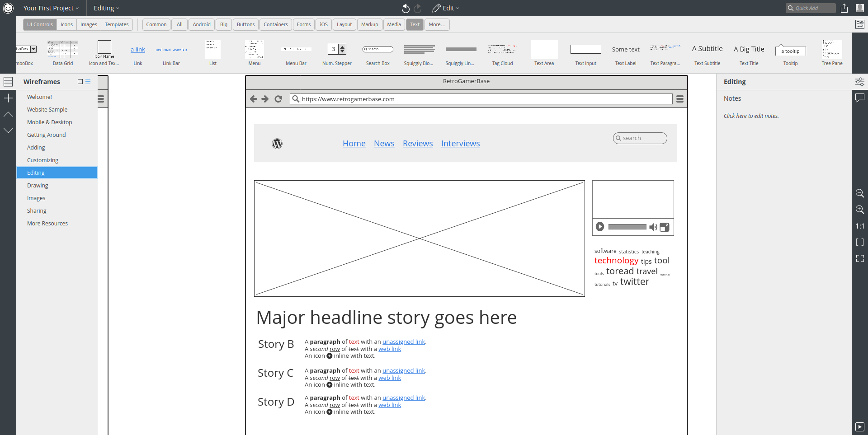Image resolution: width=868 pixels, height=435 pixels.
Task: Toggle the UI library panel icon
Action: (x=860, y=24)
